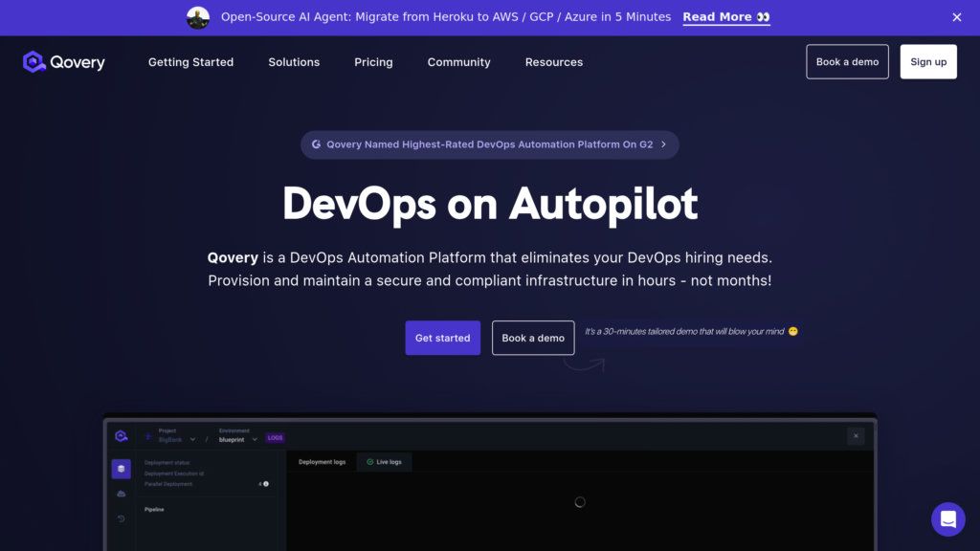The width and height of the screenshot is (980, 551).
Task: Switch to the Deployment logs tab
Action: click(323, 461)
